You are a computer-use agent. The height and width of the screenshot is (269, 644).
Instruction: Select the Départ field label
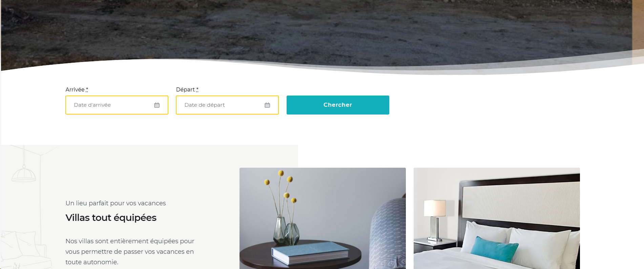tap(185, 89)
